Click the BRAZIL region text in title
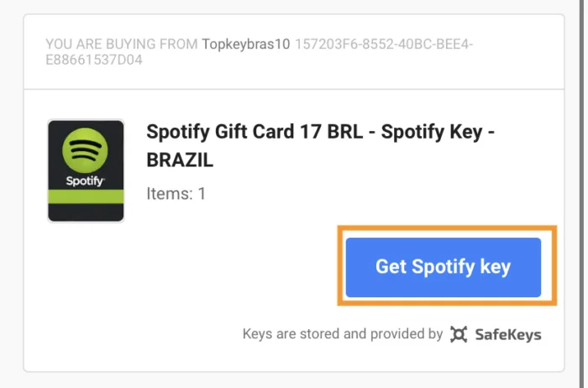Image resolution: width=588 pixels, height=388 pixels. (x=180, y=160)
